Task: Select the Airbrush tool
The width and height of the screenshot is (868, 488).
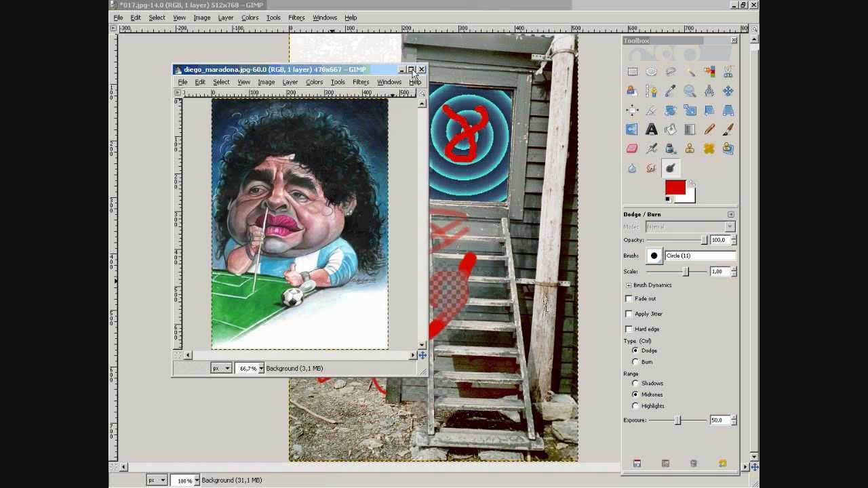Action: (x=651, y=148)
